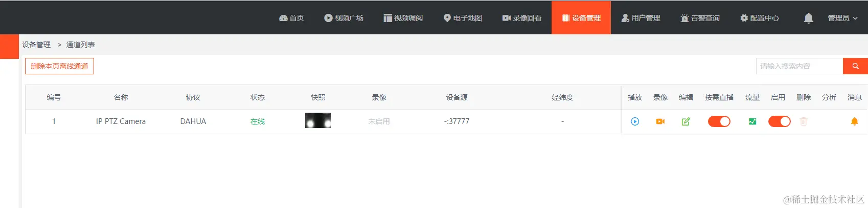Screen dimensions: 868x208
Task: Play the IP PTZ Camera channel
Action: point(635,121)
